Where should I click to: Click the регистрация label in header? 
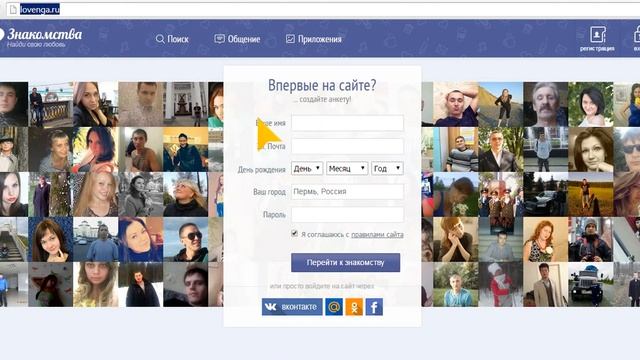tap(597, 49)
